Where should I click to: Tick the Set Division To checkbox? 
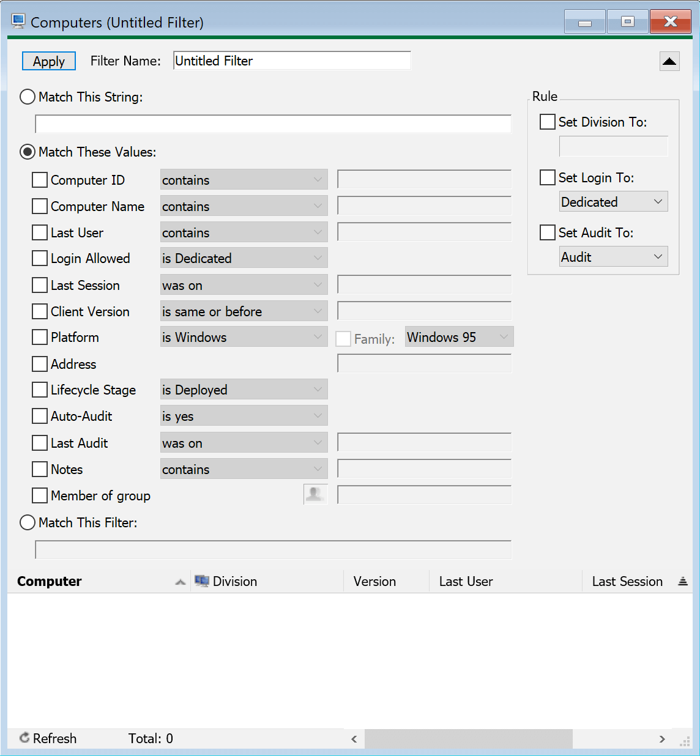[548, 122]
